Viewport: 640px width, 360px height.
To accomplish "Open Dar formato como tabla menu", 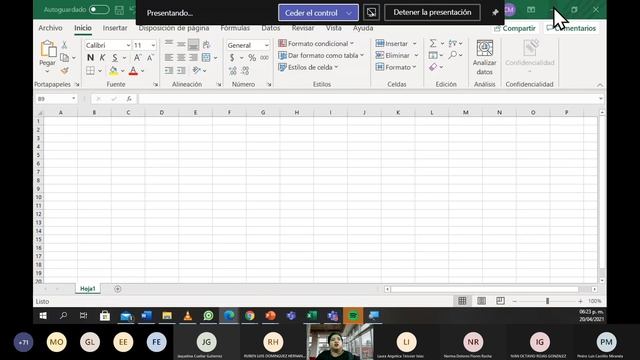I will pyautogui.click(x=321, y=55).
